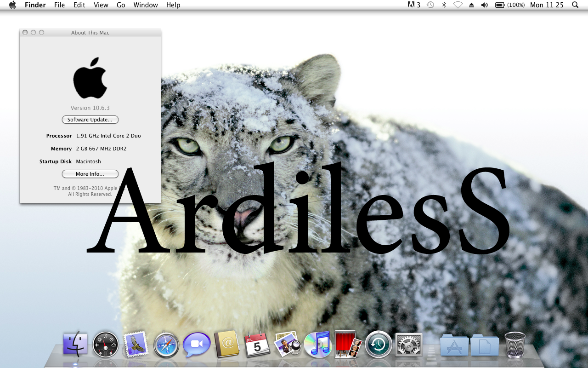
Task: Click the Software Update... button
Action: pos(90,120)
